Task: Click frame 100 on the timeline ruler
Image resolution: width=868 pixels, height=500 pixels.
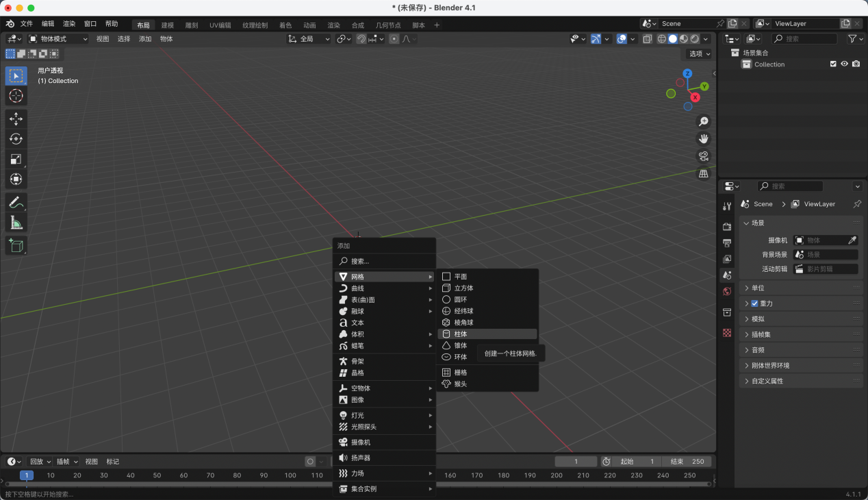Action: coord(290,475)
